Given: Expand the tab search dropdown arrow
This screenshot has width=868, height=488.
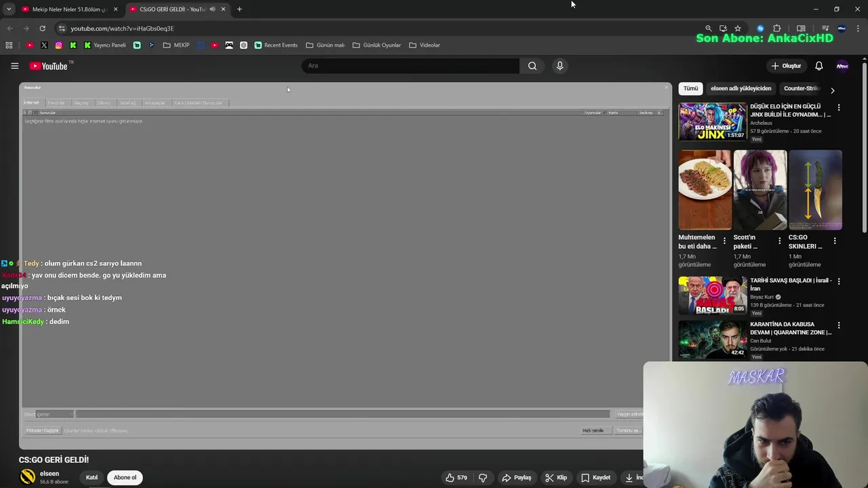Looking at the screenshot, I should coord(9,9).
